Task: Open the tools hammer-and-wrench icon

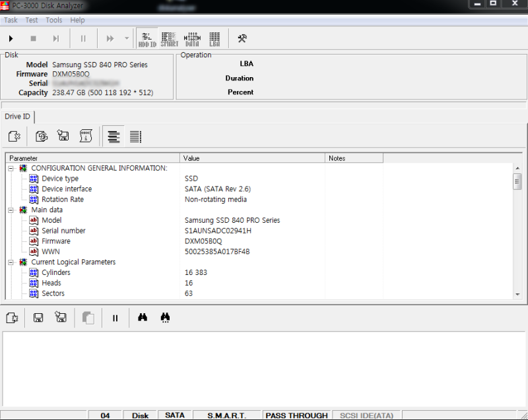Action: [242, 38]
